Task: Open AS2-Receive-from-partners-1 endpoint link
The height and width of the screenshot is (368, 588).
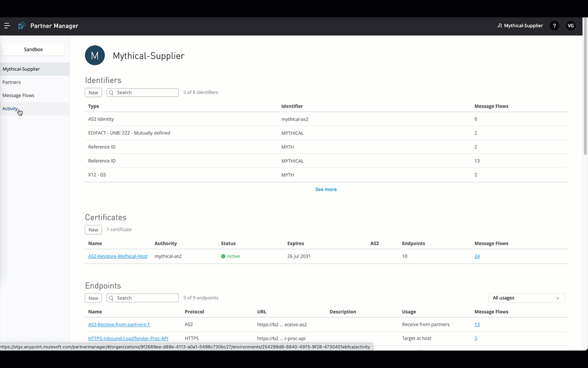Action: (x=119, y=324)
